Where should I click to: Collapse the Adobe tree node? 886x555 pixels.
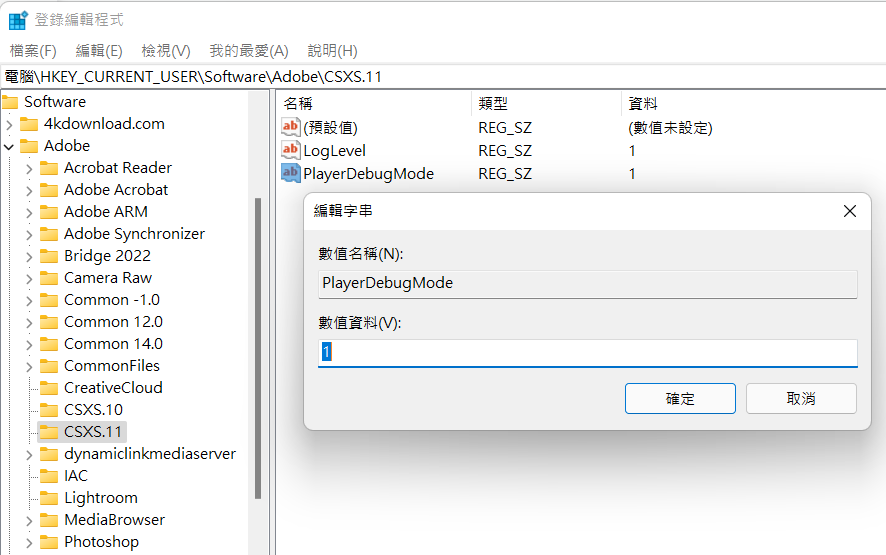pos(9,146)
